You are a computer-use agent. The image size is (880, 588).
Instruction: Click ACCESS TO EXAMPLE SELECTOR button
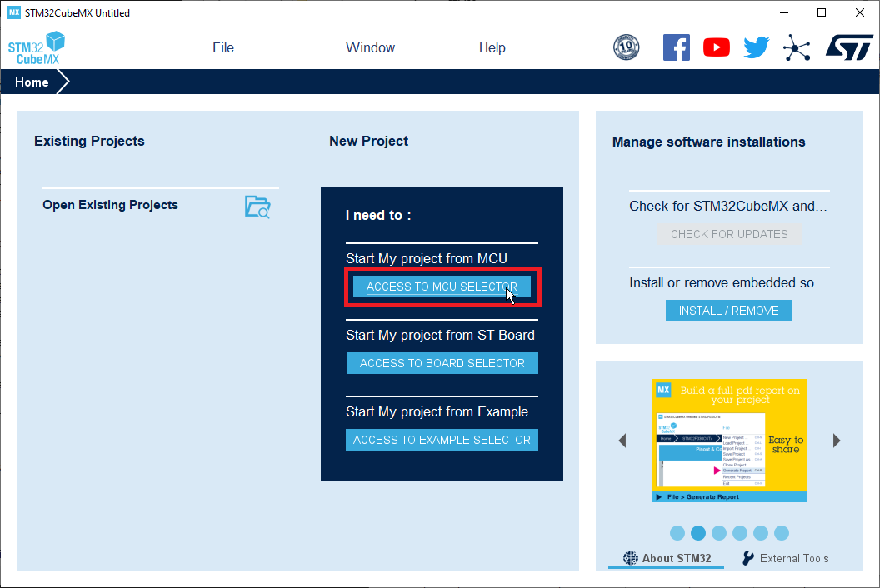[442, 440]
